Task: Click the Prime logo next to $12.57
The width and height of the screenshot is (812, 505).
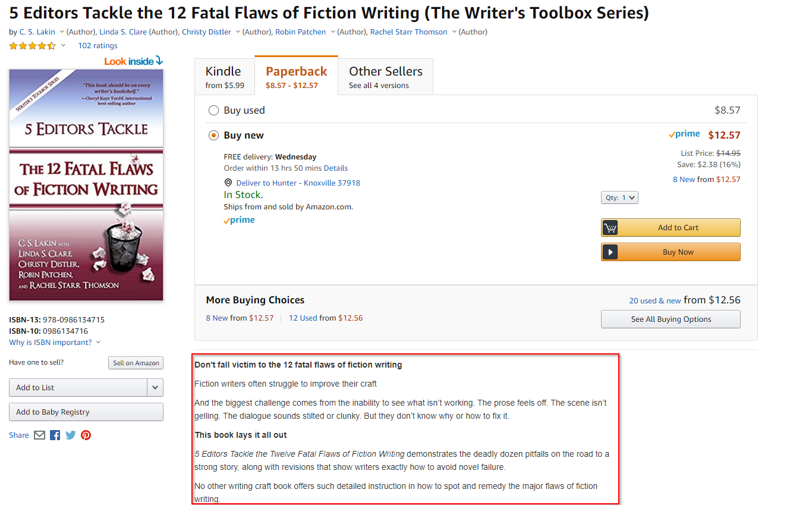Action: click(684, 134)
